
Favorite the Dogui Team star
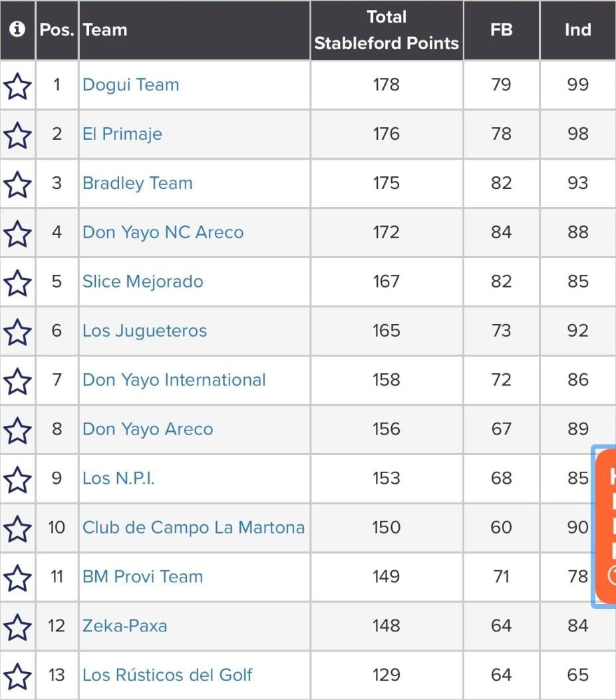click(x=17, y=86)
